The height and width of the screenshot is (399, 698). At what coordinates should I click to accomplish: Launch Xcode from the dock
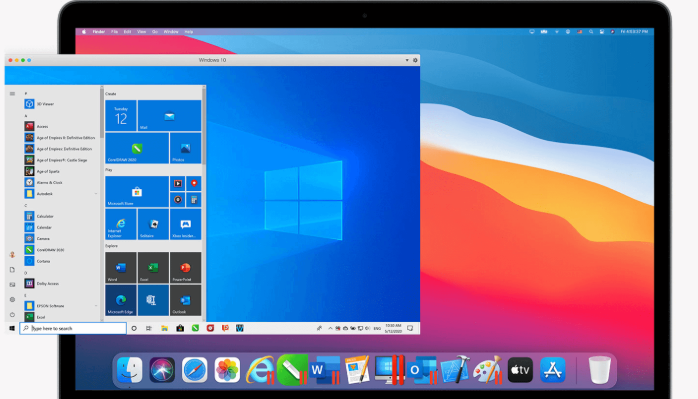(x=455, y=370)
